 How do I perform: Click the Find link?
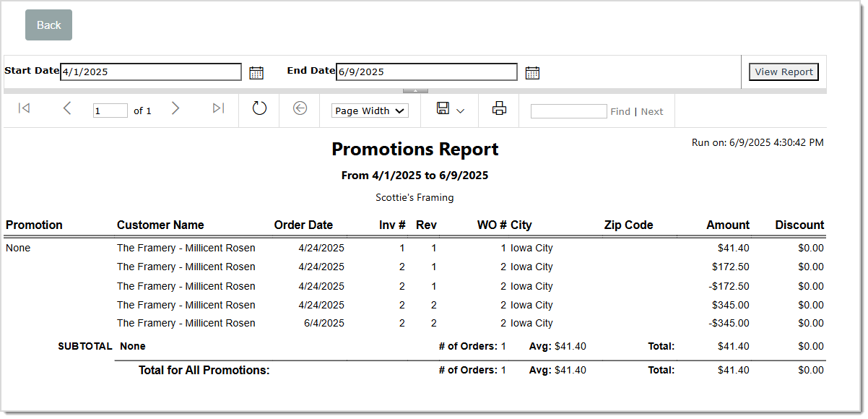tap(620, 111)
